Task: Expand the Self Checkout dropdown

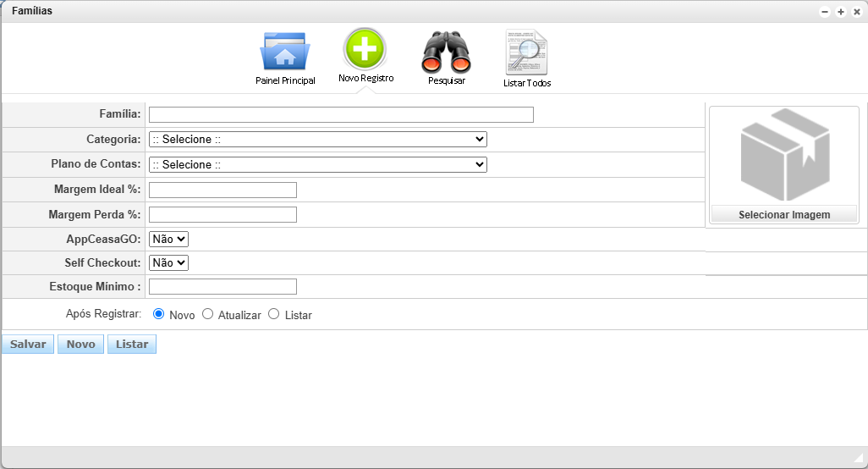Action: click(168, 263)
